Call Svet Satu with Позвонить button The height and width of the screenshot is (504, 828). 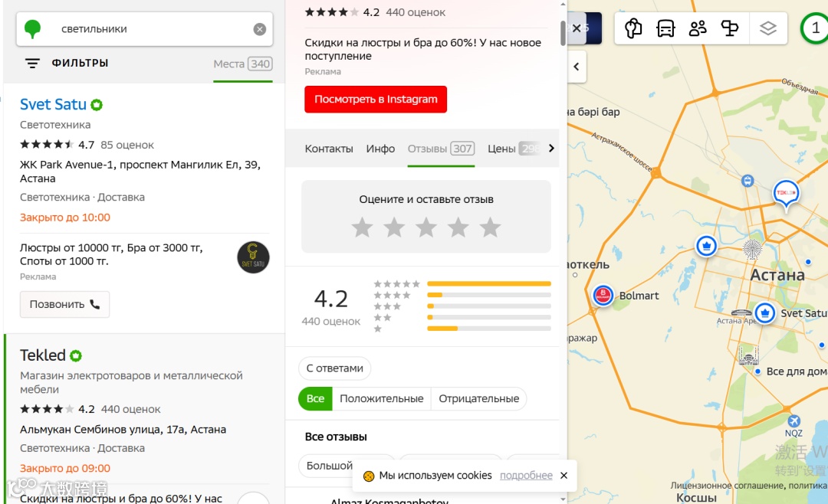click(64, 305)
